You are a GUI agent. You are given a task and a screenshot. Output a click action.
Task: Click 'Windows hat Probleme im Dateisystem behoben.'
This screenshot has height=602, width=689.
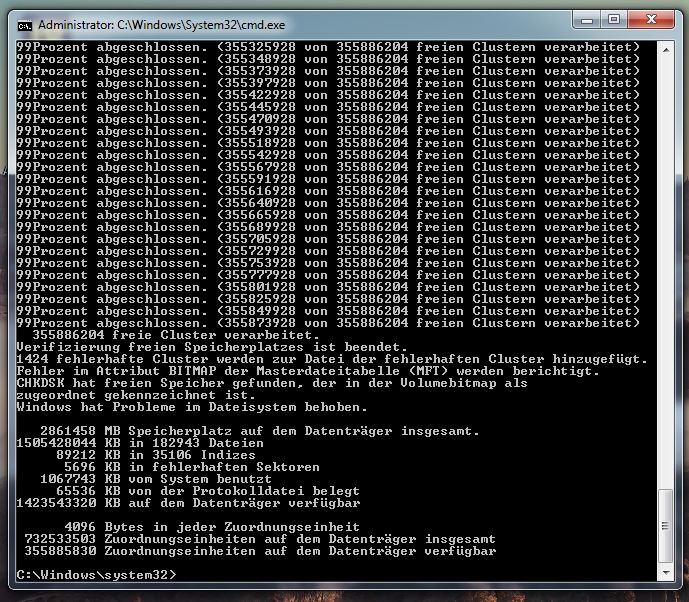coord(192,407)
